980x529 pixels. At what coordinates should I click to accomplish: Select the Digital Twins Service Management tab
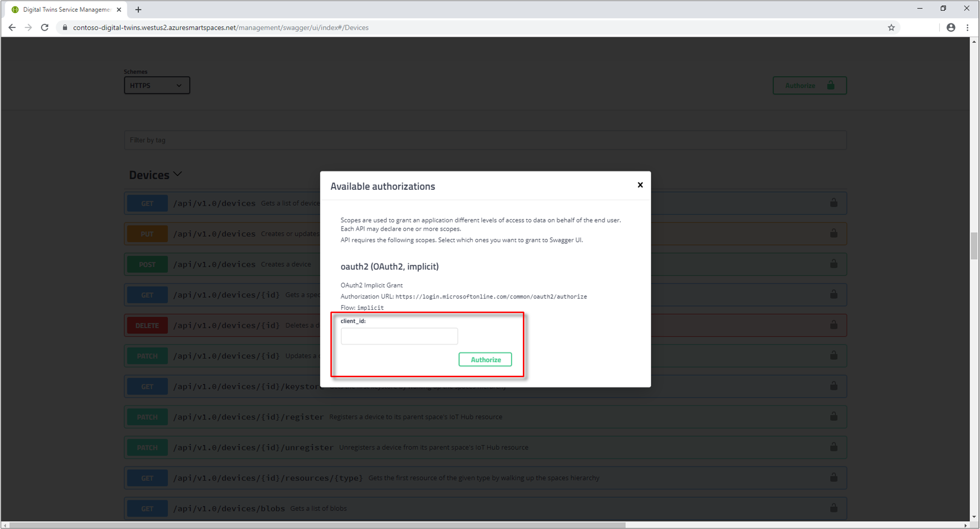[x=66, y=9]
